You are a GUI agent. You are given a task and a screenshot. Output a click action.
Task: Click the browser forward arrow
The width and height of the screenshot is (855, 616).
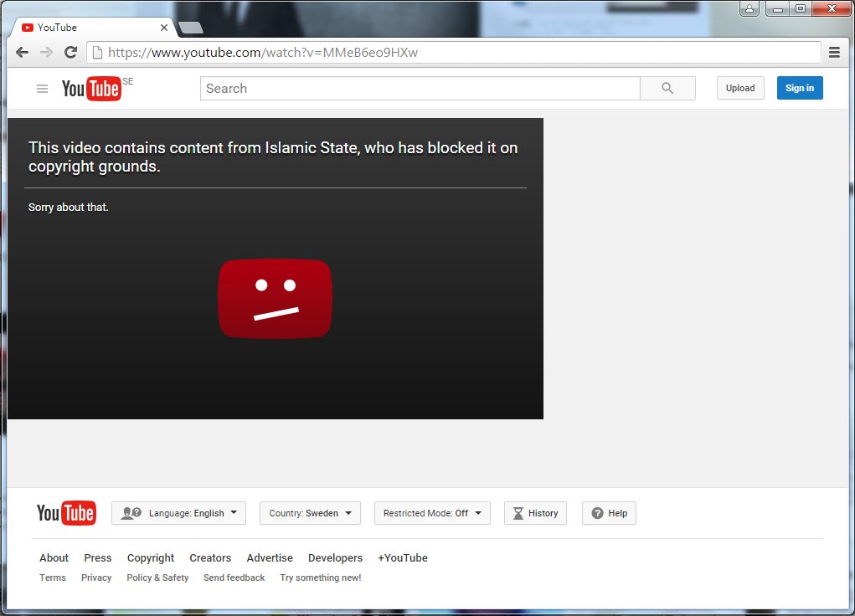point(46,53)
